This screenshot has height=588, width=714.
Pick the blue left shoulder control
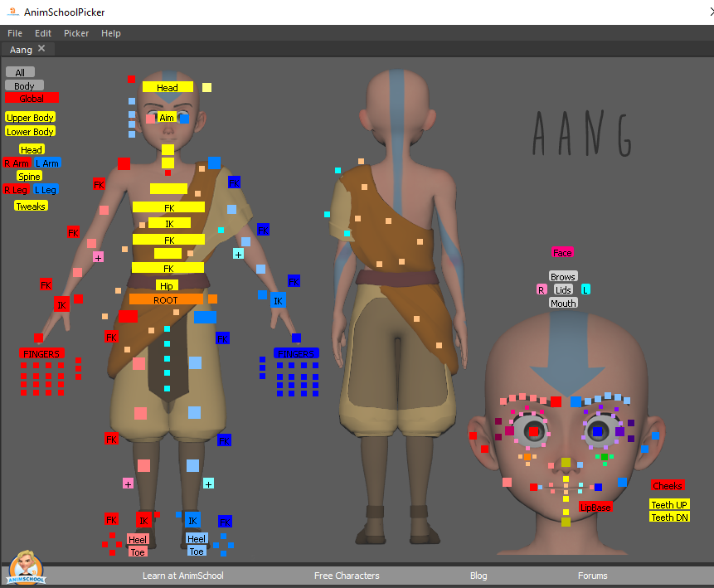[215, 163]
